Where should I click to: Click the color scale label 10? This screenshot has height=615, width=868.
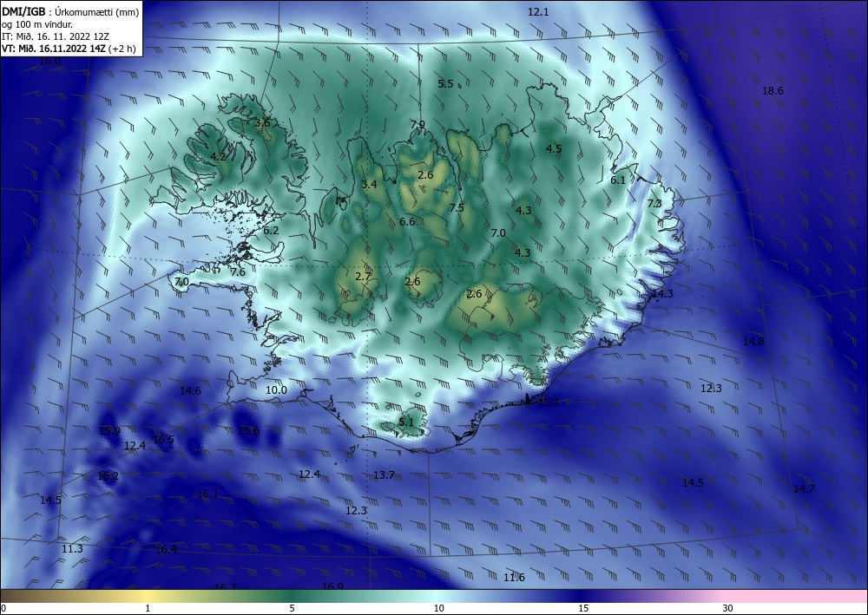click(438, 608)
